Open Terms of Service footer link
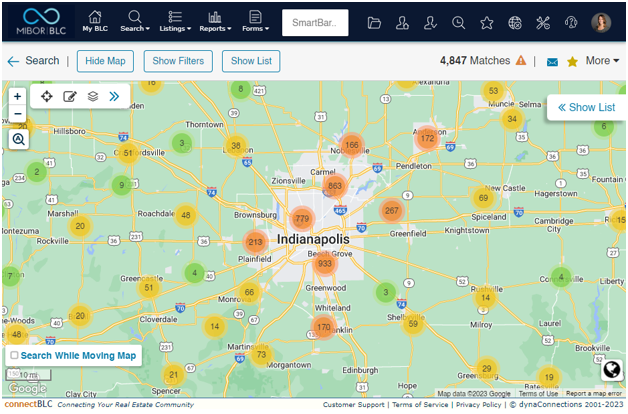 tap(420, 405)
